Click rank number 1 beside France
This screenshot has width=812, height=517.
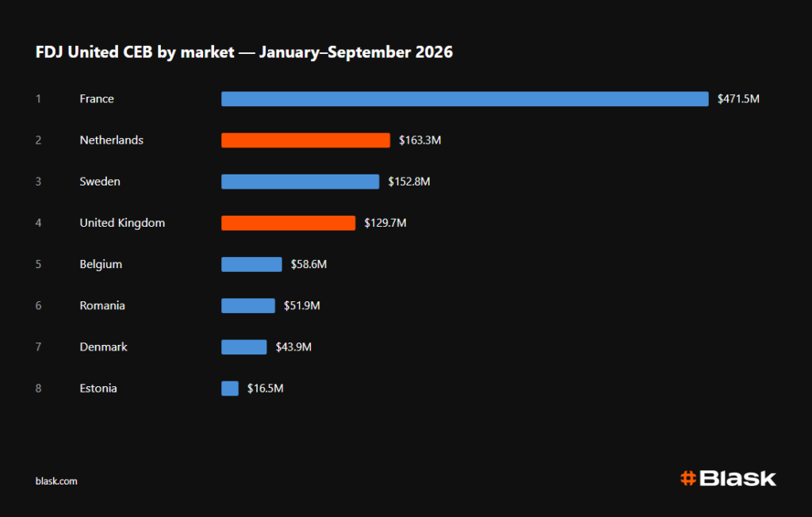click(38, 99)
